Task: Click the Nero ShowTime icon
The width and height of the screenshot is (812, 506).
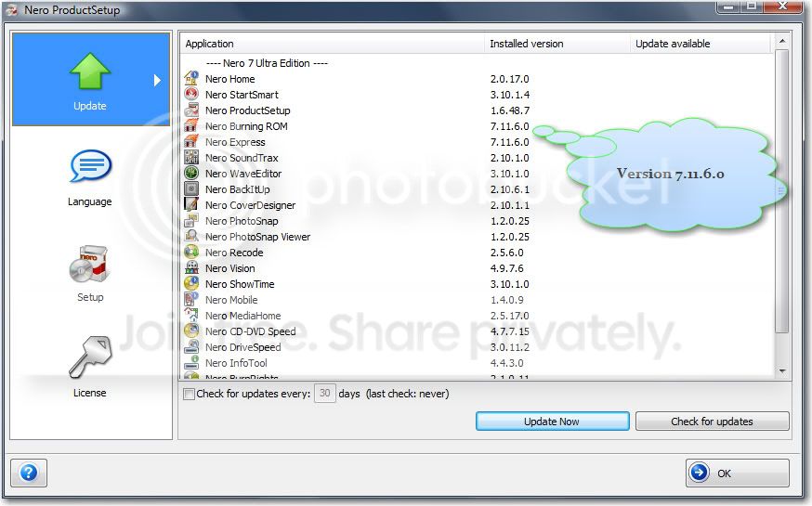Action: coord(191,283)
